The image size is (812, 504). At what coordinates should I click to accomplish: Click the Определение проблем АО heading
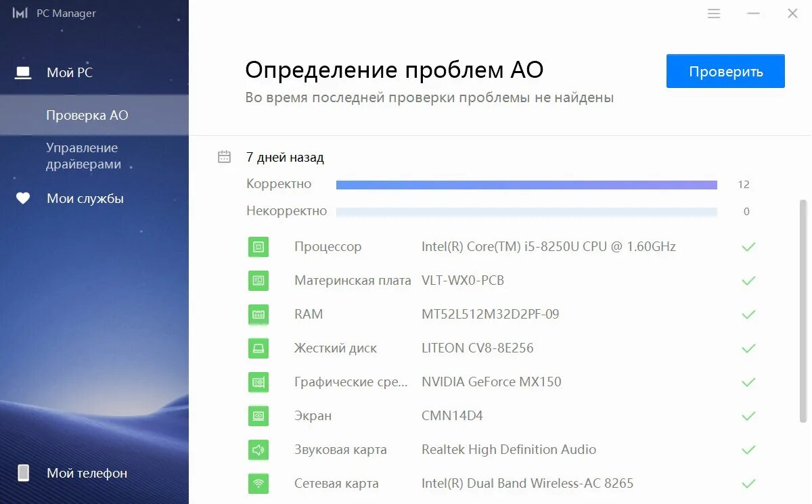click(394, 70)
